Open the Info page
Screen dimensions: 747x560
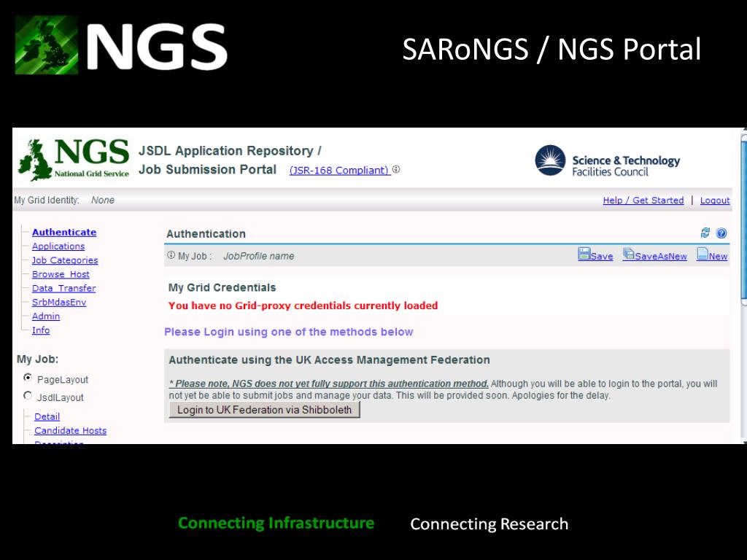(x=41, y=330)
